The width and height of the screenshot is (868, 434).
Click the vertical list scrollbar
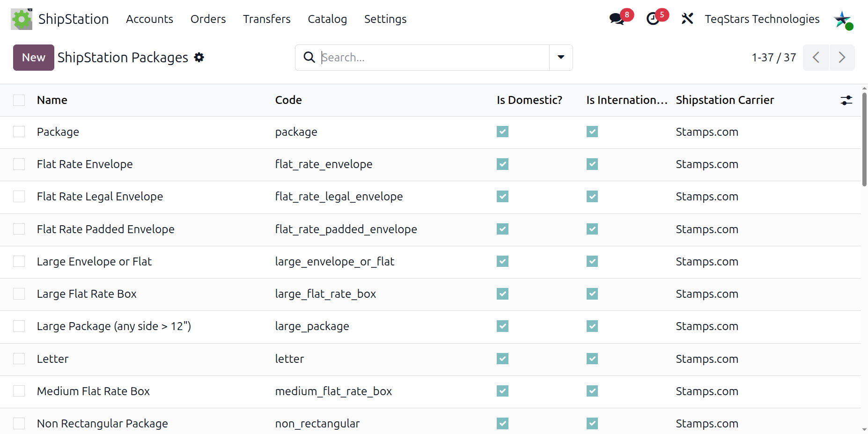tap(864, 140)
